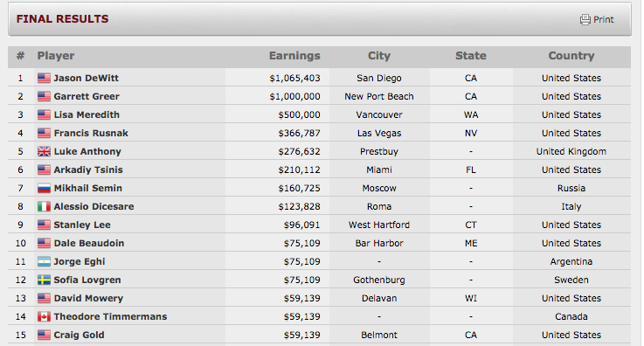The width and height of the screenshot is (644, 346).
Task: Click the Player column header
Action: (x=56, y=56)
